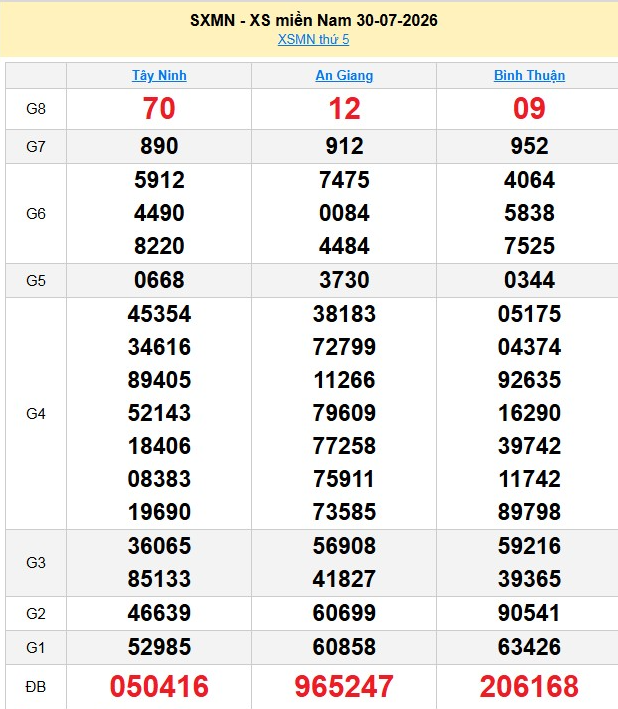Click G4 value 04374
Viewport: 618px width, 709px height.
pos(529,347)
